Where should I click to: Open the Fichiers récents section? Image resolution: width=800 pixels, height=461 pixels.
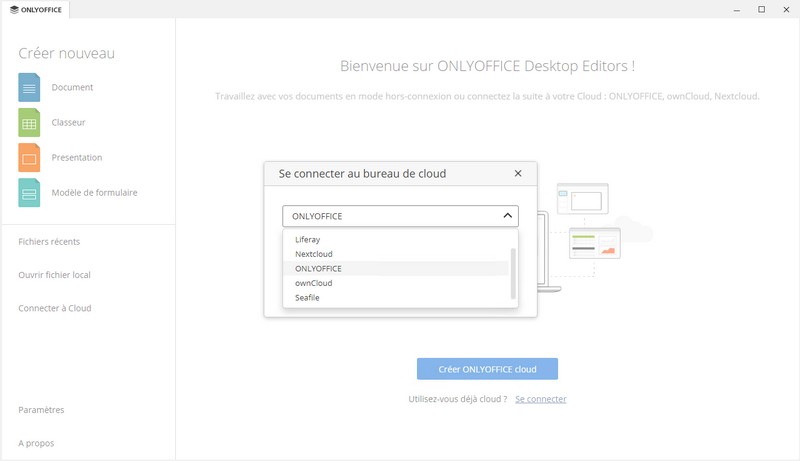coord(49,242)
